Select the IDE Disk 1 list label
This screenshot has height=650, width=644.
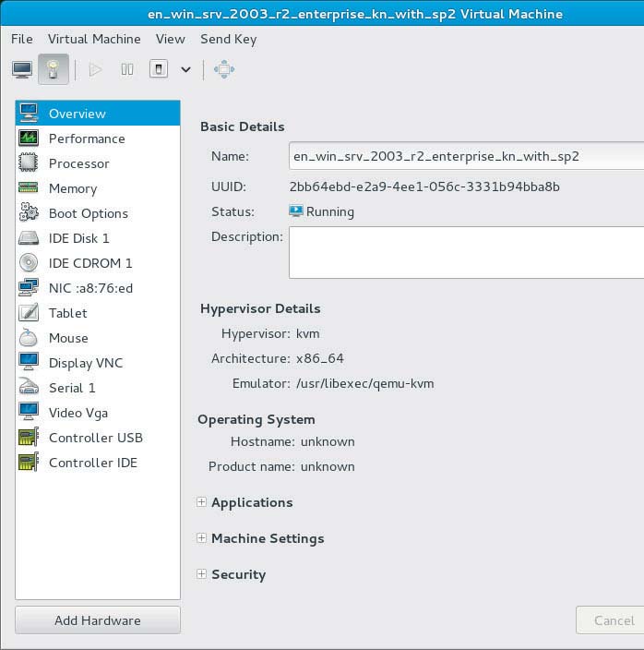pyautogui.click(x=79, y=238)
